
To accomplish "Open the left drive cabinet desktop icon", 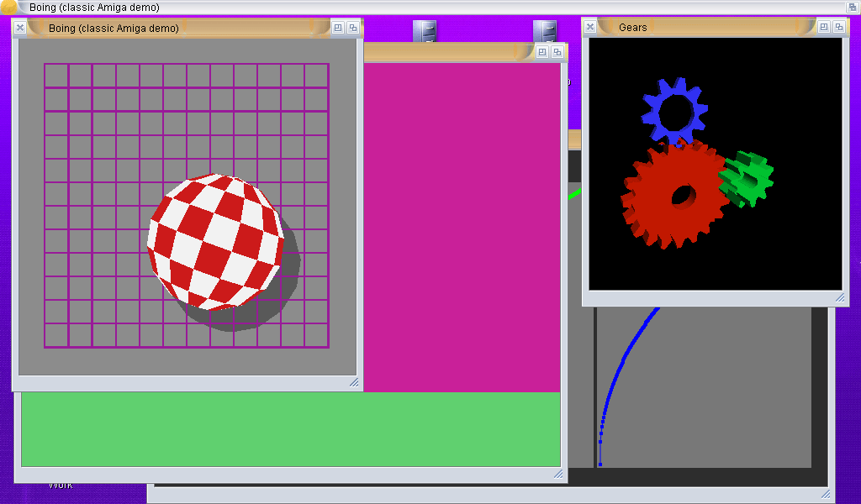I will 425,31.
